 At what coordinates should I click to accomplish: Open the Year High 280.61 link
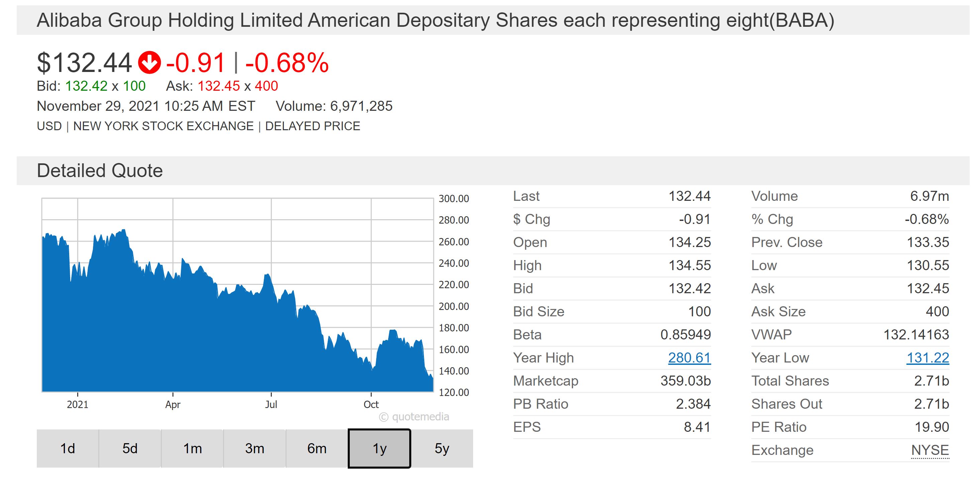(689, 358)
